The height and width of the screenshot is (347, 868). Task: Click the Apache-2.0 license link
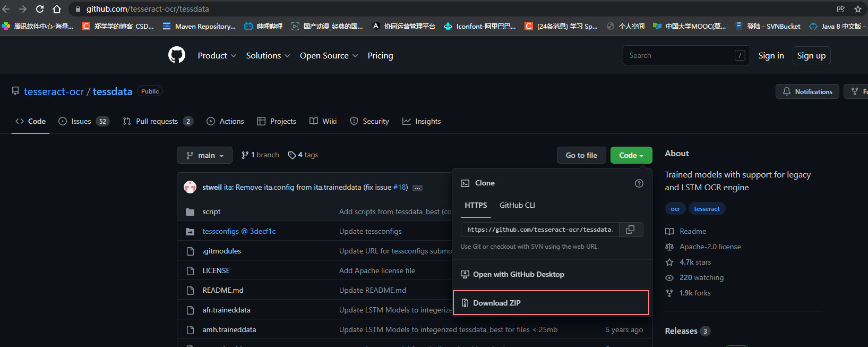point(703,247)
